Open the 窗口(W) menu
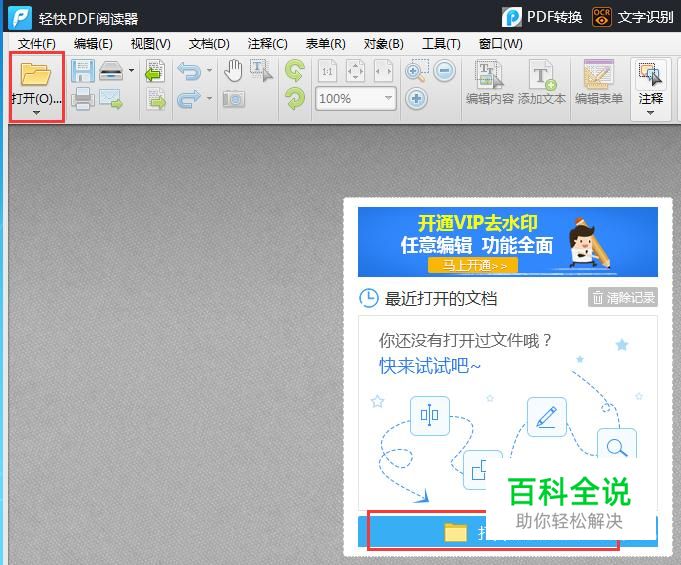This screenshot has width=681, height=565. (x=500, y=44)
